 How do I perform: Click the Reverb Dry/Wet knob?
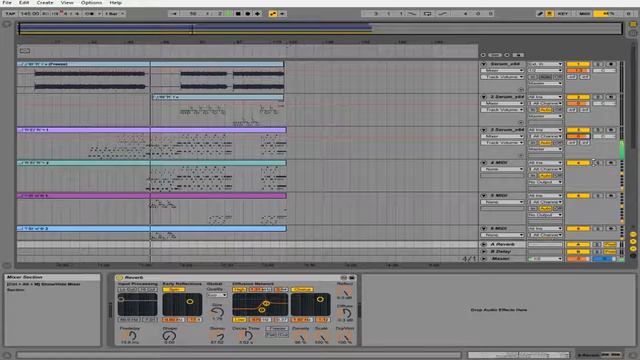tap(345, 338)
